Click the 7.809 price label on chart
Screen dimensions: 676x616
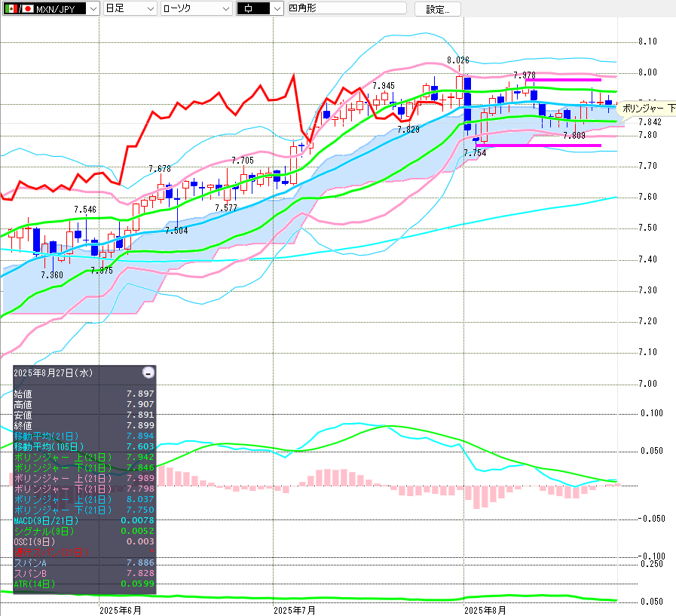tap(574, 136)
